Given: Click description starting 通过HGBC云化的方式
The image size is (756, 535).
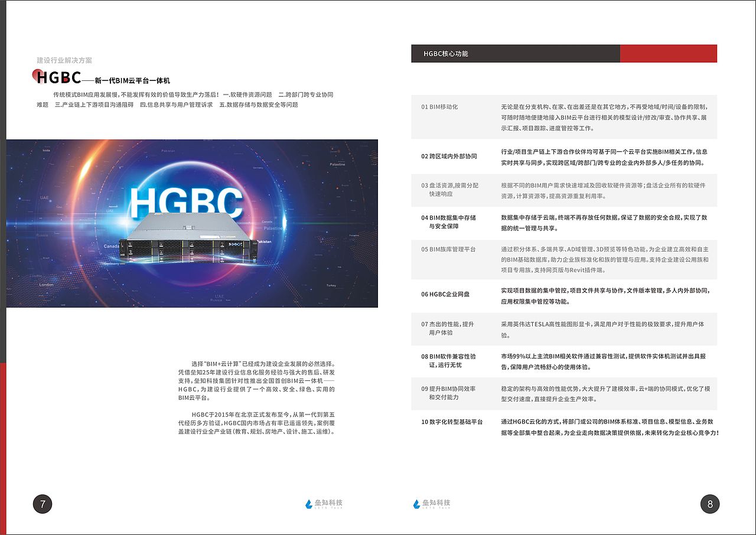Looking at the screenshot, I should (610, 428).
